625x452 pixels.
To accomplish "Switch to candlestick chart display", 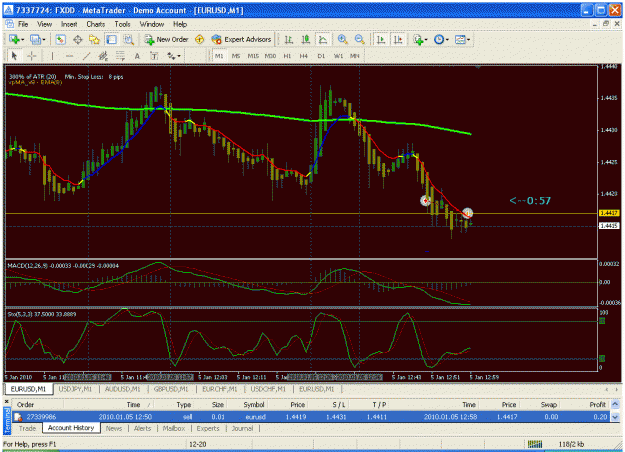I will [306, 39].
